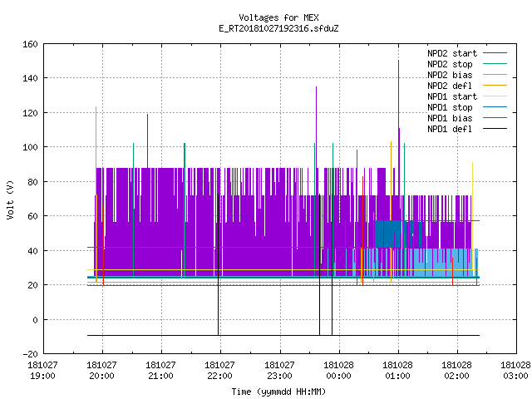This screenshot has width=532, height=399.
Task: Click the x-axis tick '181027 21:00'
Action: 160,371
